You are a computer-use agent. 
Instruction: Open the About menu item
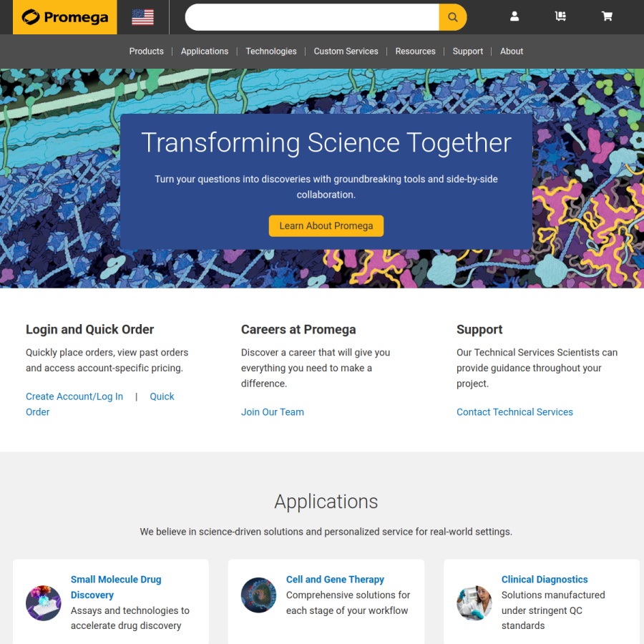click(x=512, y=52)
